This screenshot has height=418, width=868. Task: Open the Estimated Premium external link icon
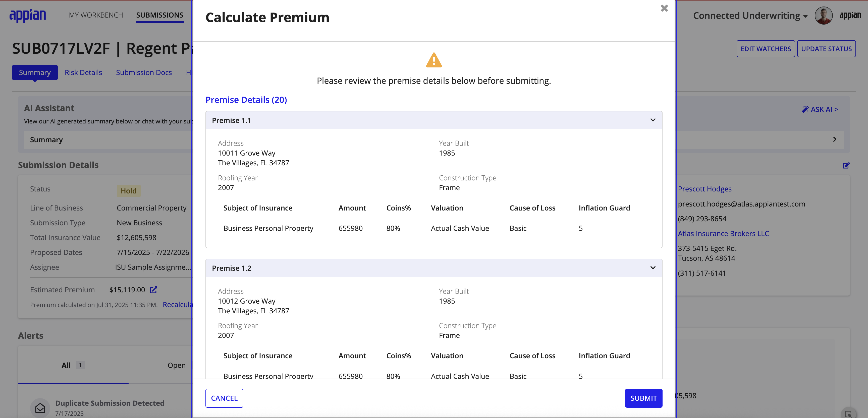coord(154,290)
